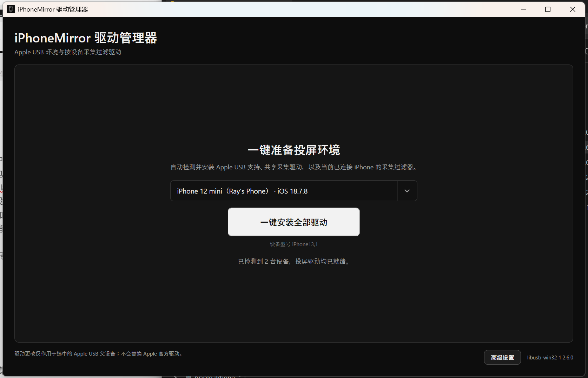Click the iPhoneMirror app icon in title bar
The width and height of the screenshot is (588, 378).
tap(11, 9)
